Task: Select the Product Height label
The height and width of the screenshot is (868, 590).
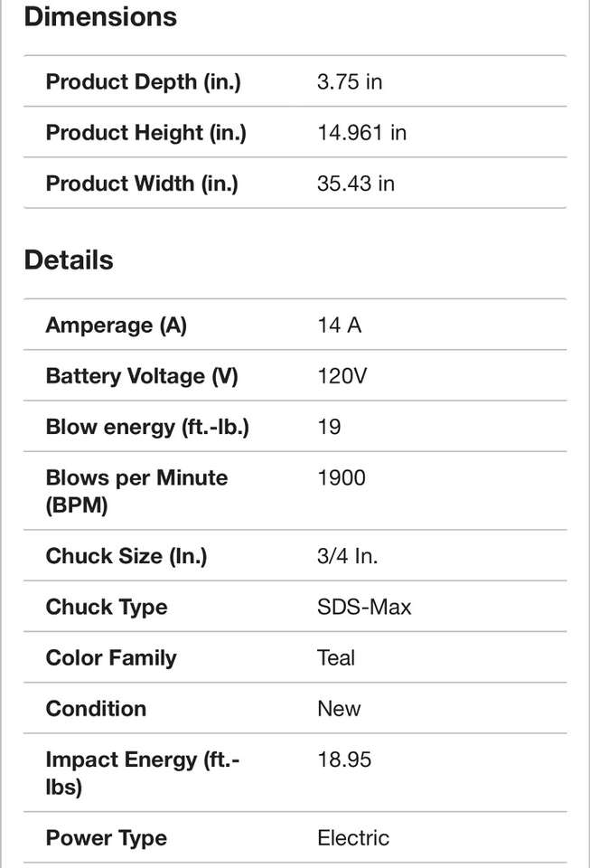Action: tap(145, 133)
